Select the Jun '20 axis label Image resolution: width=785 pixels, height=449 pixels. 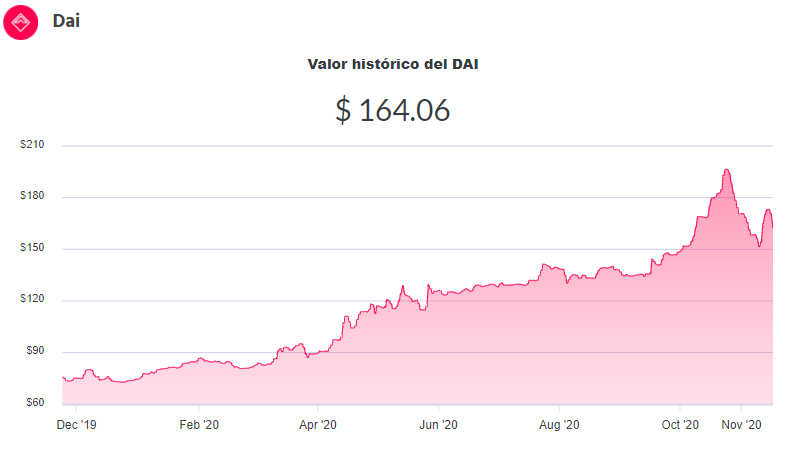(x=439, y=425)
